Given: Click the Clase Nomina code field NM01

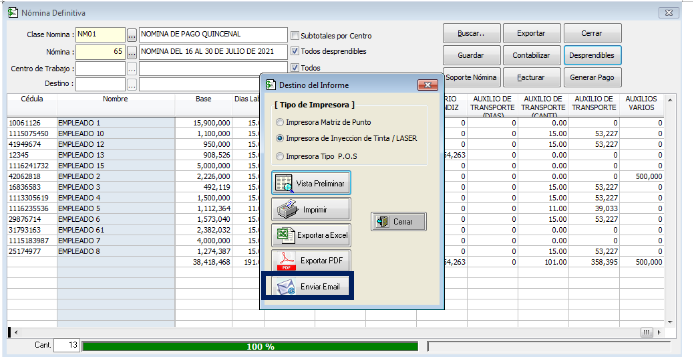Looking at the screenshot, I should 100,35.
